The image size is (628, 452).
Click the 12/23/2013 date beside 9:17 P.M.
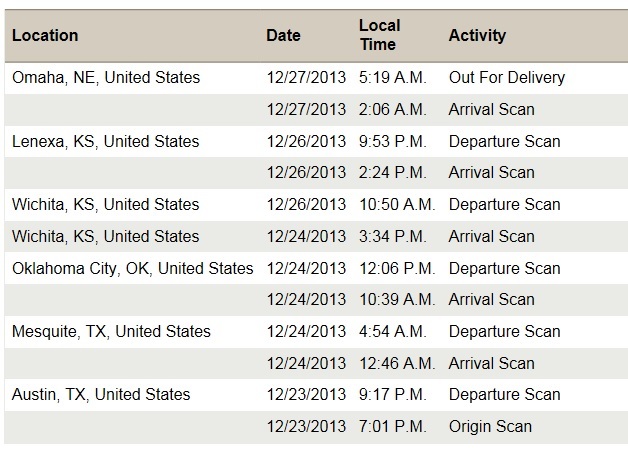point(306,394)
